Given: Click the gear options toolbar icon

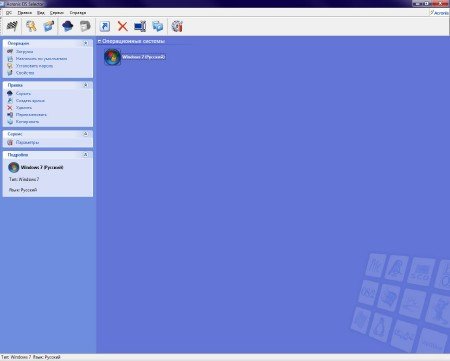Looking at the screenshot, I should click(177, 26).
